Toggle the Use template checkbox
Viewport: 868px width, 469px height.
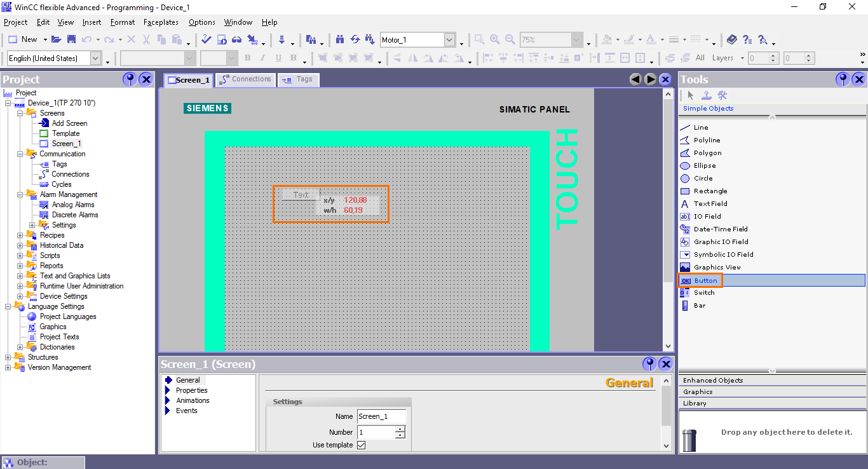(x=361, y=445)
